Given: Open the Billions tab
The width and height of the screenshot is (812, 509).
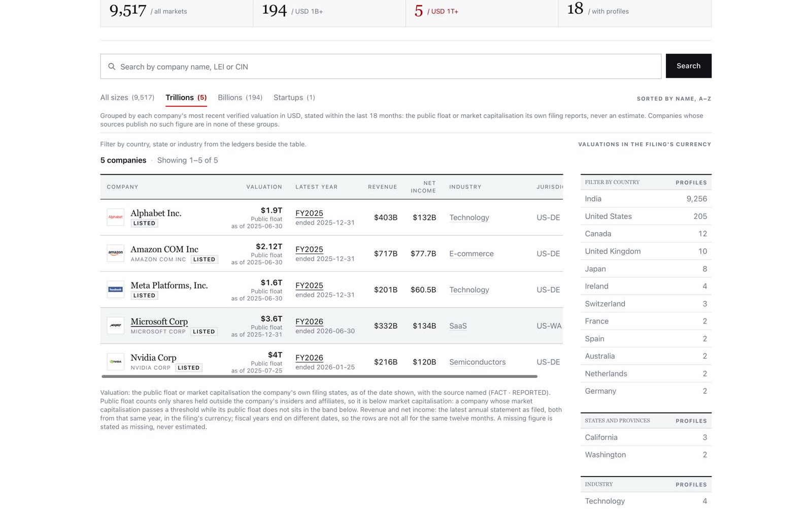Looking at the screenshot, I should point(240,98).
